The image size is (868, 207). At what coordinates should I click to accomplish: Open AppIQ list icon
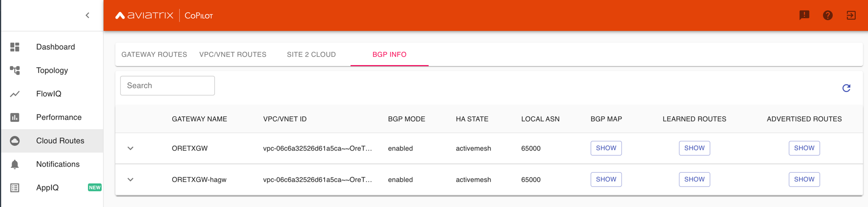pos(15,188)
